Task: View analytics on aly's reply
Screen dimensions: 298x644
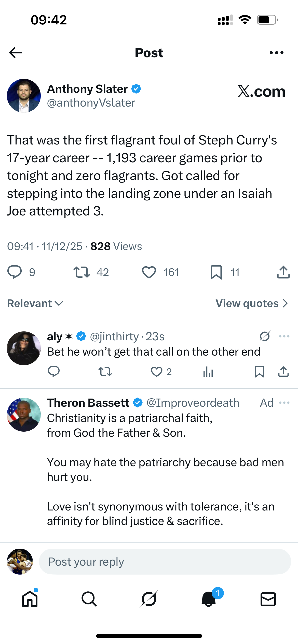Action: pyautogui.click(x=208, y=372)
